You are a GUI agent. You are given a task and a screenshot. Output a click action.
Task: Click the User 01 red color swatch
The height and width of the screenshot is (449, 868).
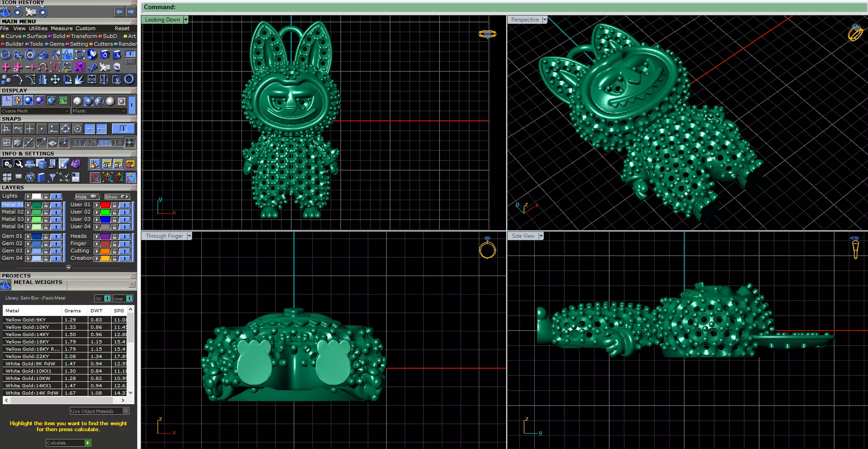[105, 205]
